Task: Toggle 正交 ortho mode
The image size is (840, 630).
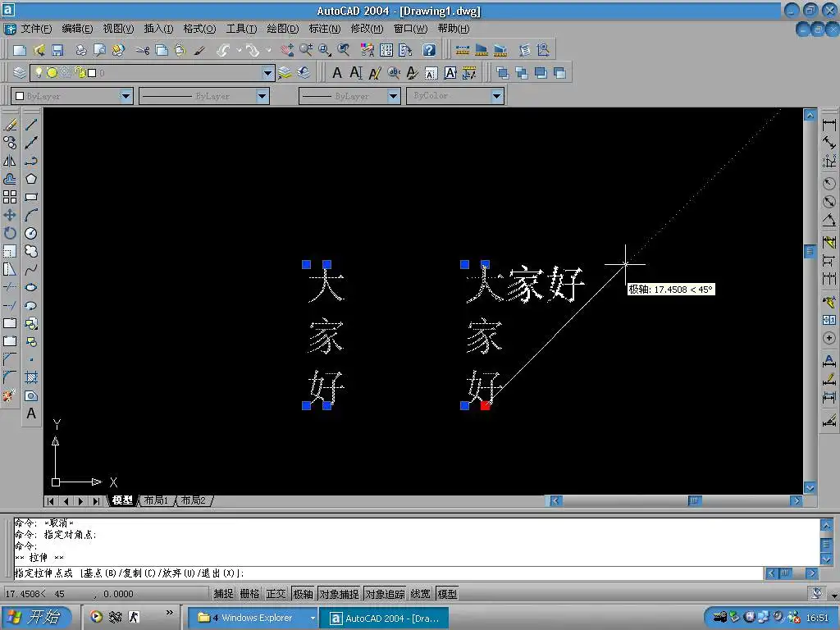Action: coord(276,594)
